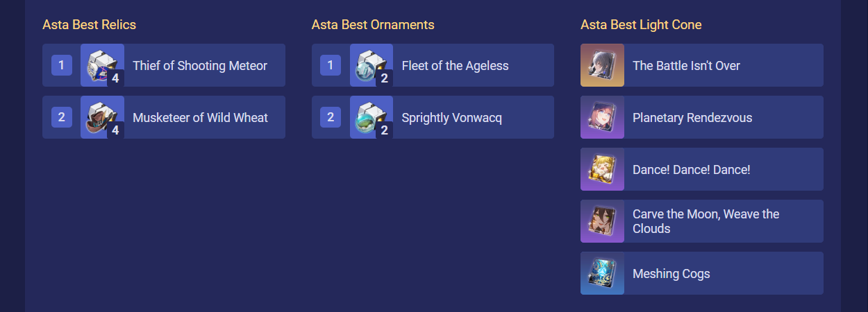Open the Thief of Shooting Meteor text link

tap(200, 66)
